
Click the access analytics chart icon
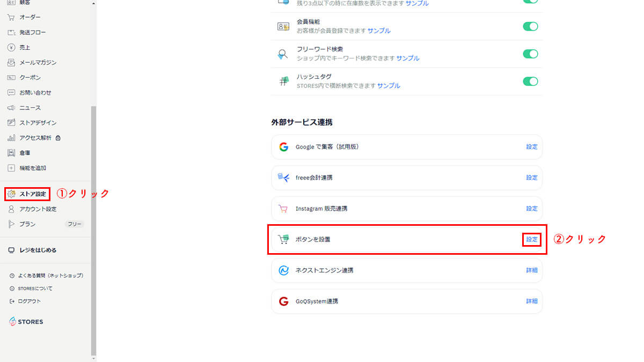(x=11, y=138)
